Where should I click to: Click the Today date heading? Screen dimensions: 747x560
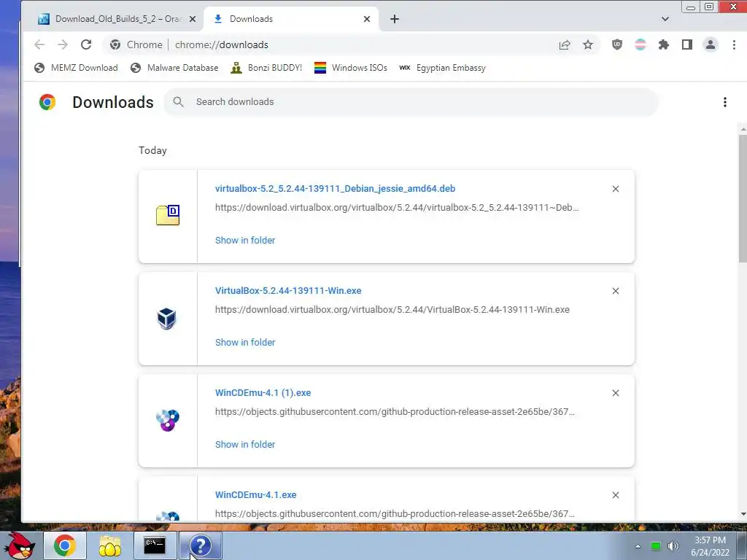point(152,150)
